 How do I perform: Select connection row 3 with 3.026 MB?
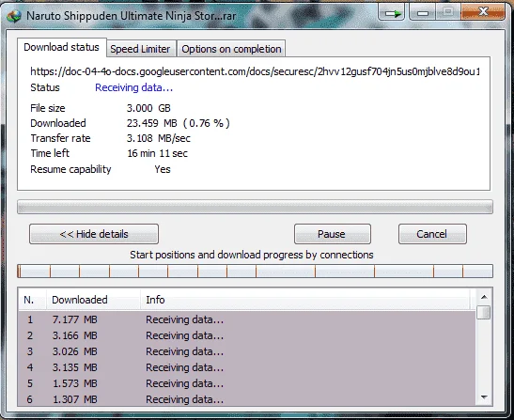coord(246,351)
